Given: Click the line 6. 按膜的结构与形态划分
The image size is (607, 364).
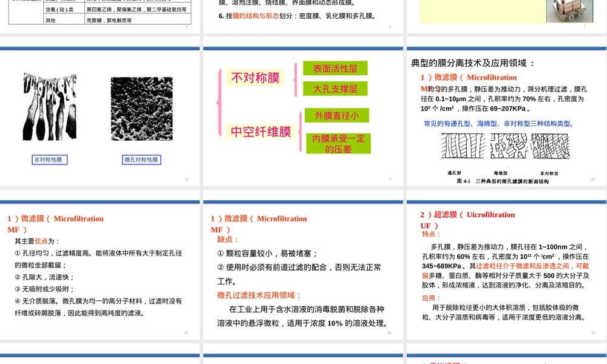Looking at the screenshot, I should (297, 16).
